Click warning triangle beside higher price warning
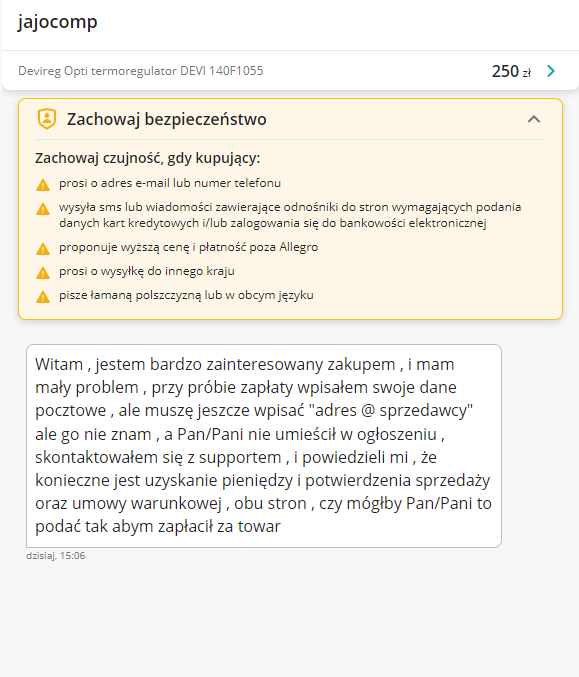The height and width of the screenshot is (677, 579). [x=43, y=249]
